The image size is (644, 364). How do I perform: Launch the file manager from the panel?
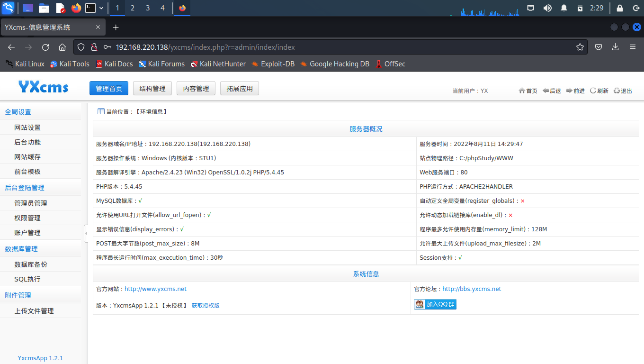(44, 8)
